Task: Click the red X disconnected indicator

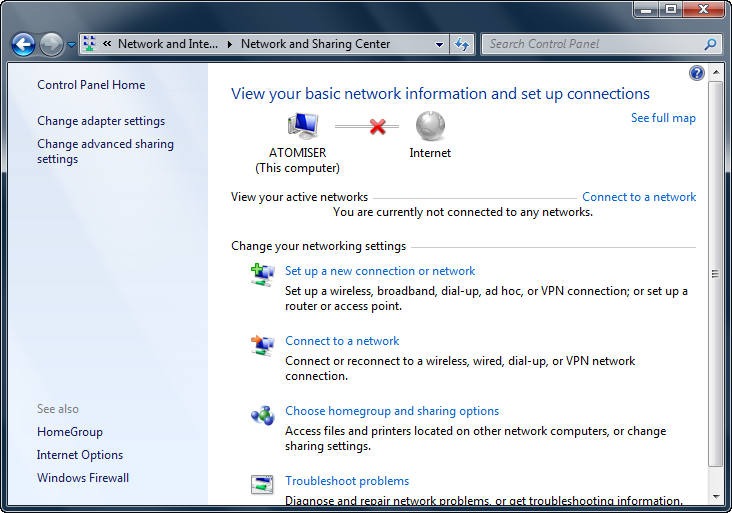Action: [x=377, y=127]
